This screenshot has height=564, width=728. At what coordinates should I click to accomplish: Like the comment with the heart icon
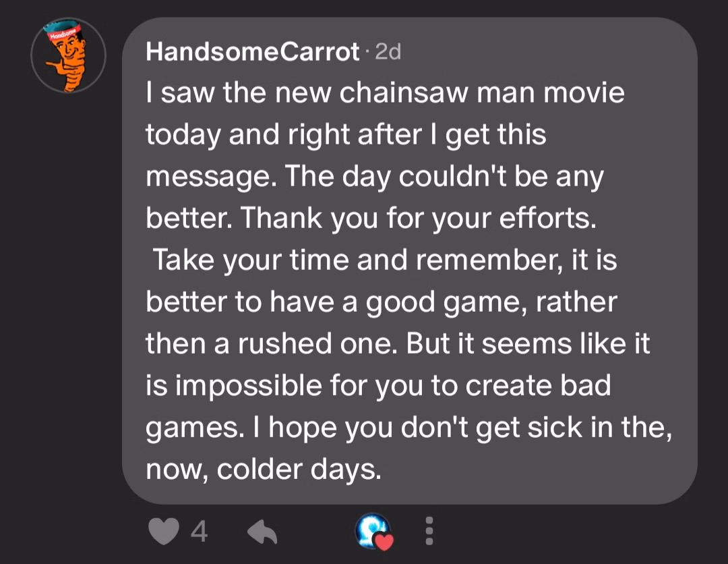point(163,531)
